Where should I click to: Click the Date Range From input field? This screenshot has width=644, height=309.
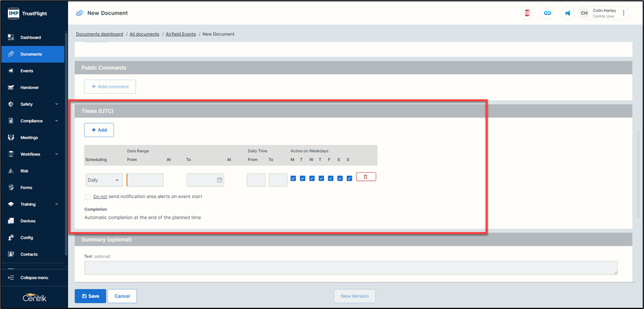145,180
